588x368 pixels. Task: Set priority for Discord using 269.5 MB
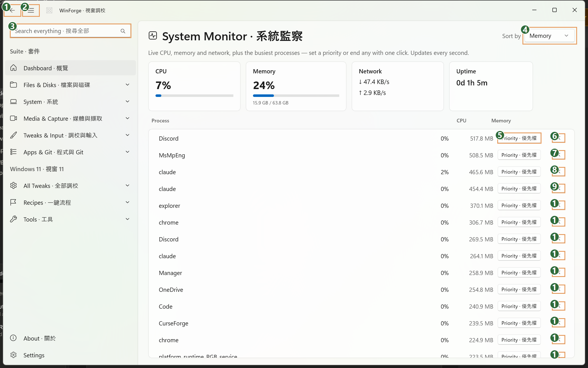tap(519, 239)
